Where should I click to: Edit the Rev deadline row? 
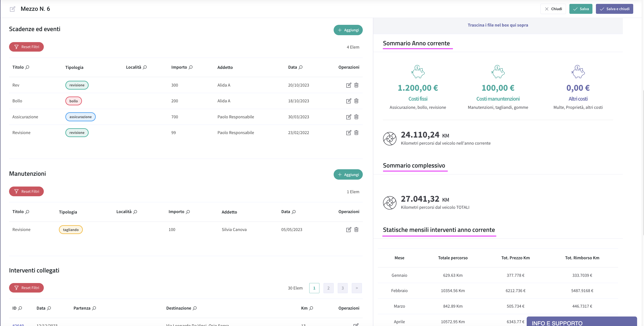click(x=349, y=85)
